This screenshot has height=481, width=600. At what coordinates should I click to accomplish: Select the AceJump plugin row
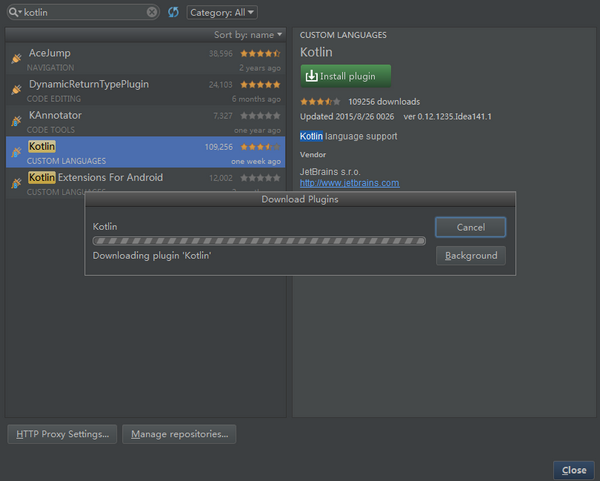(x=145, y=59)
